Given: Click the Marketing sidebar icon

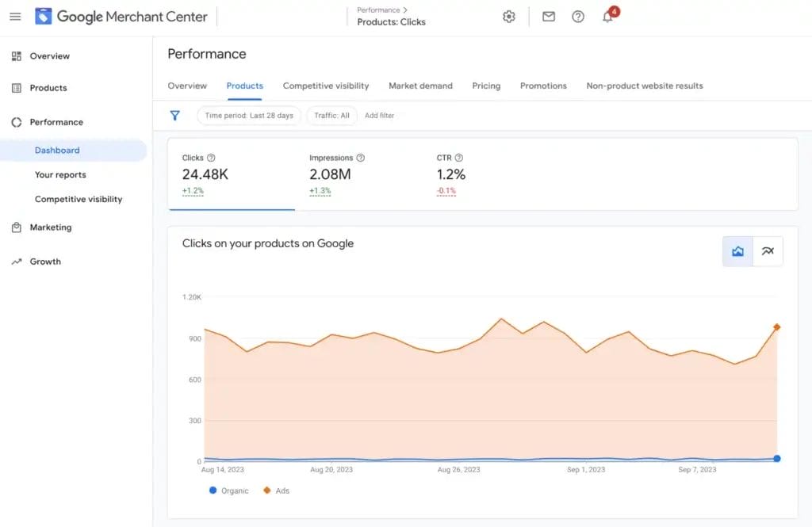Looking at the screenshot, I should pyautogui.click(x=17, y=227).
